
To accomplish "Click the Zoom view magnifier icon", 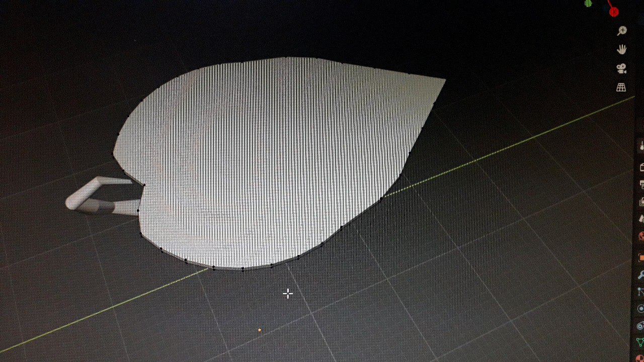I will [622, 30].
